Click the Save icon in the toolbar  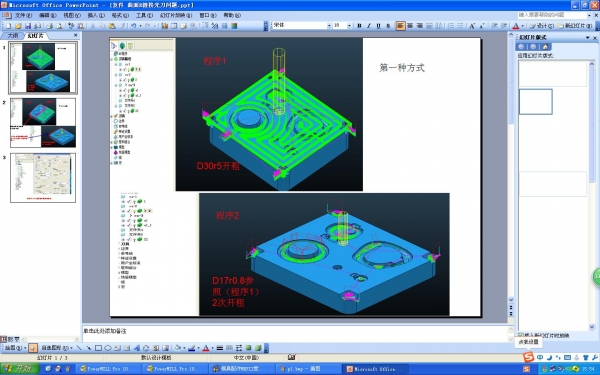(28, 26)
